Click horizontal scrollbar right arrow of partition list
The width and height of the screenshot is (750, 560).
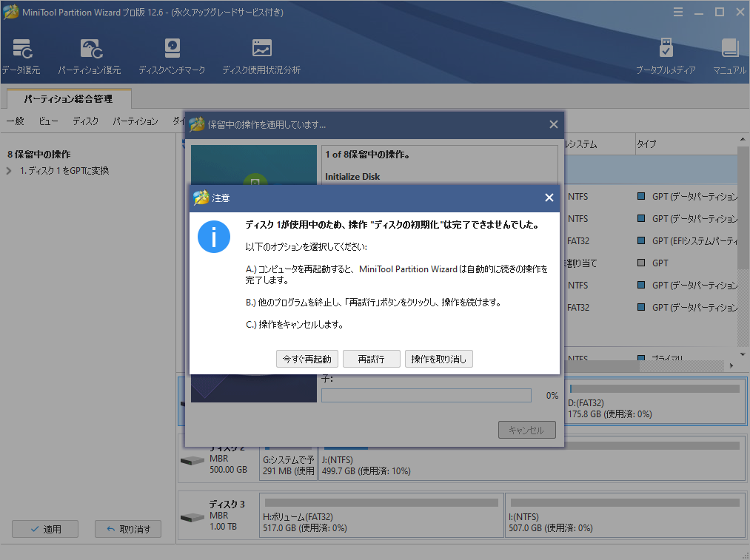731,365
